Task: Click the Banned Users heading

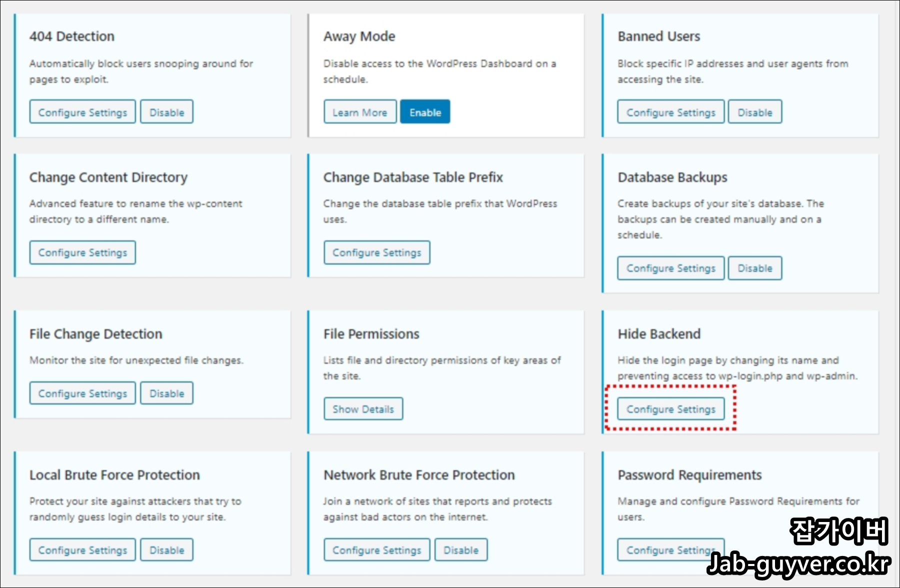Action: 658,36
